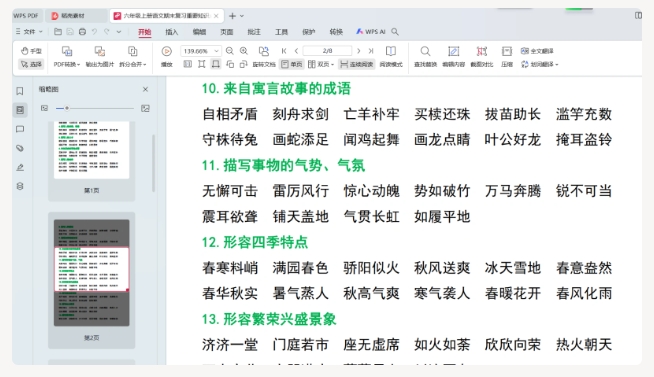Jump to last page with the >| icon
Image resolution: width=654 pixels, height=377 pixels.
371,51
